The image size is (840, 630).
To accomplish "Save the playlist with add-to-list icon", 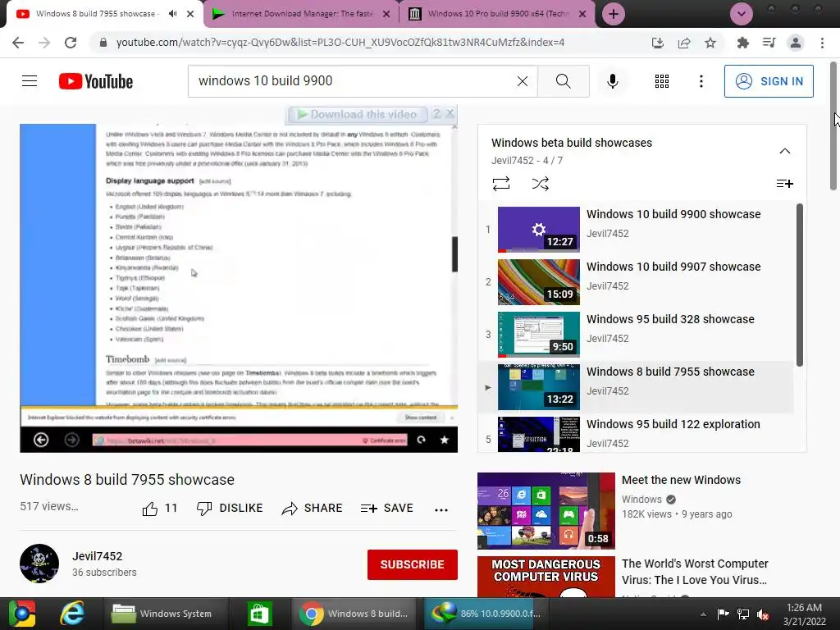I will tap(785, 184).
